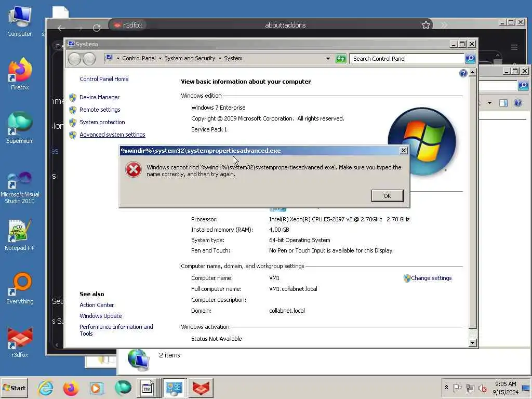Click r3dfox reload button
The image size is (532, 399).
[97, 28]
